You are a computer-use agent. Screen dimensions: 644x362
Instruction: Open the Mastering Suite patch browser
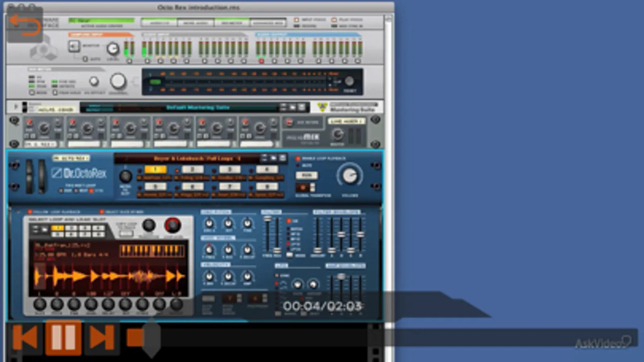[292, 107]
